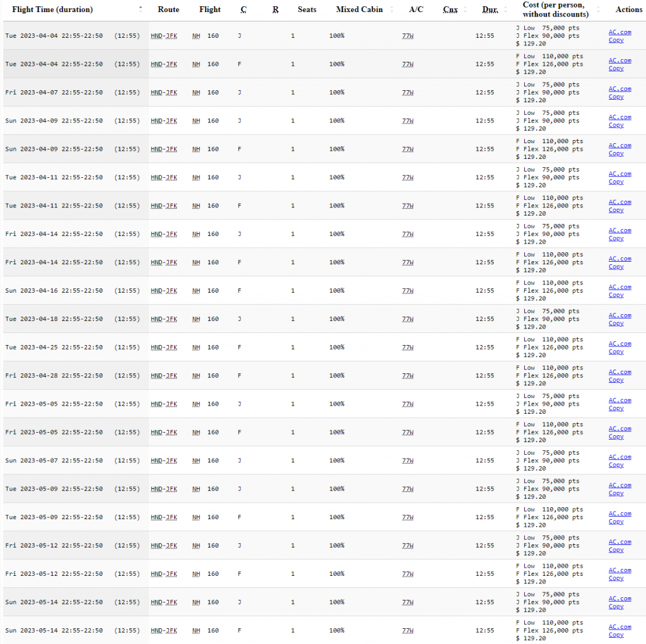The image size is (646, 644).
Task: Sort table by Flight Time (duration) header
Action: [52, 9]
